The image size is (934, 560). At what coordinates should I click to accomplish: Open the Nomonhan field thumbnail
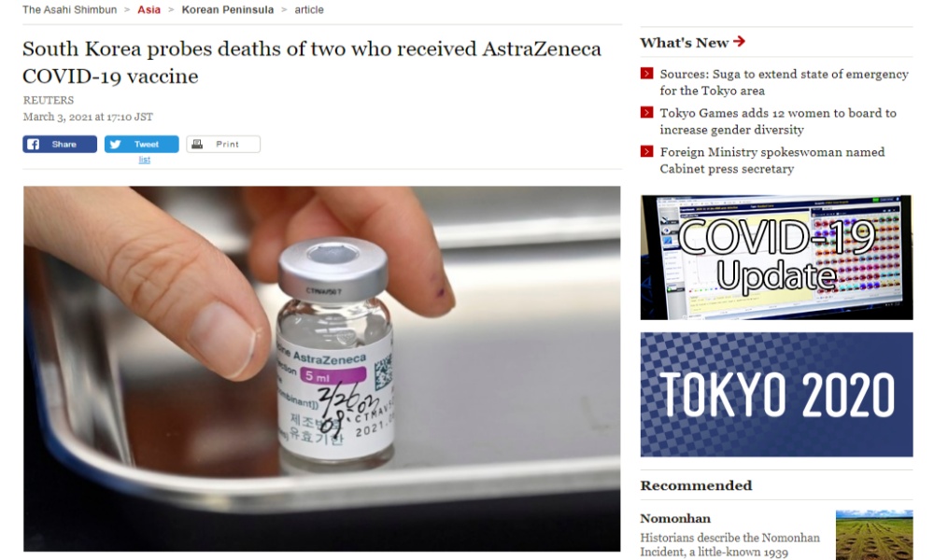(x=874, y=535)
